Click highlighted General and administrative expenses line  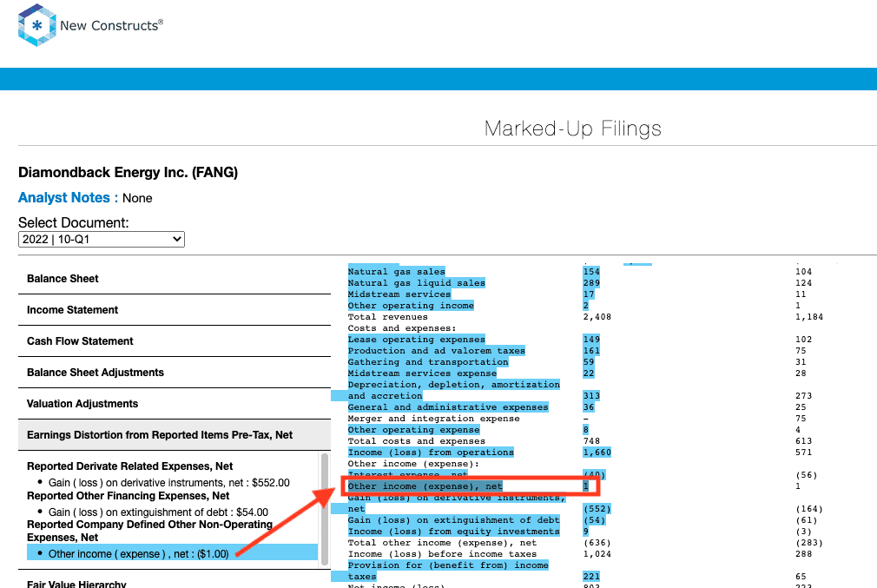448,407
